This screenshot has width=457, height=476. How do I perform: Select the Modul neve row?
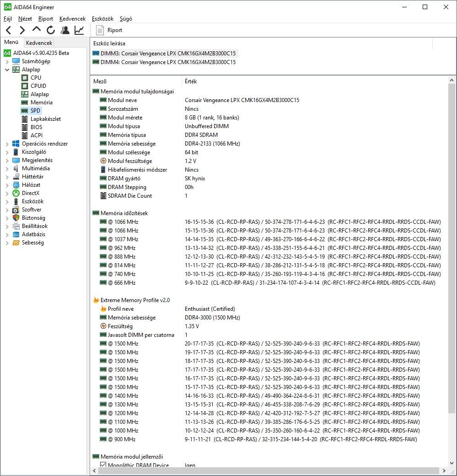point(269,100)
